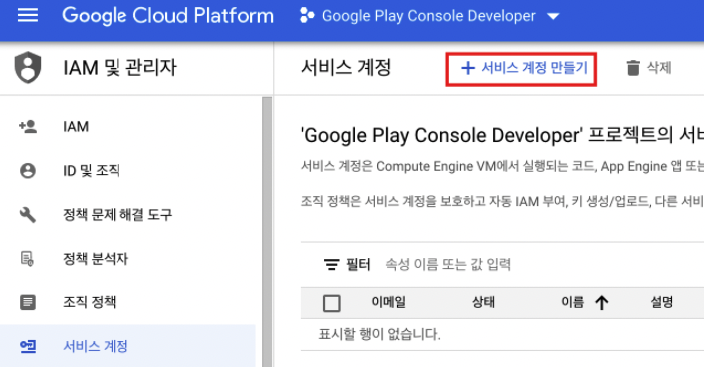Click the Compute Engine VM description paragraph
Image resolution: width=705 pixels, height=367 pixels.
click(x=502, y=166)
